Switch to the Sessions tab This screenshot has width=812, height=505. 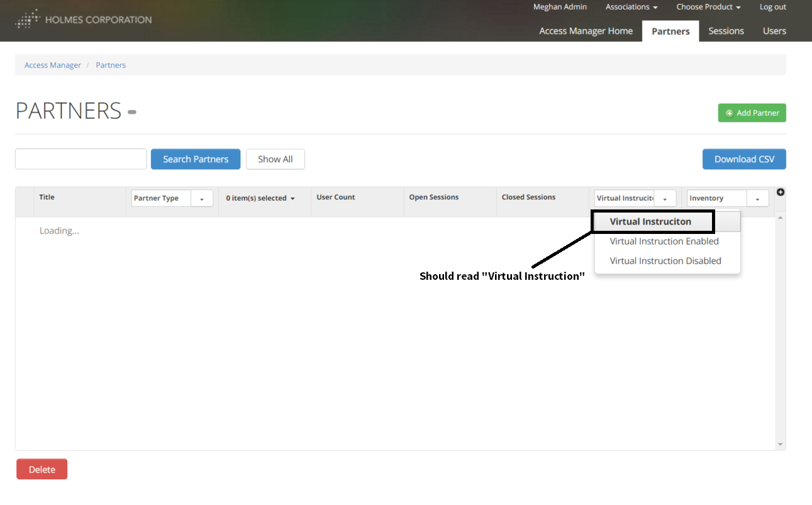tap(726, 31)
